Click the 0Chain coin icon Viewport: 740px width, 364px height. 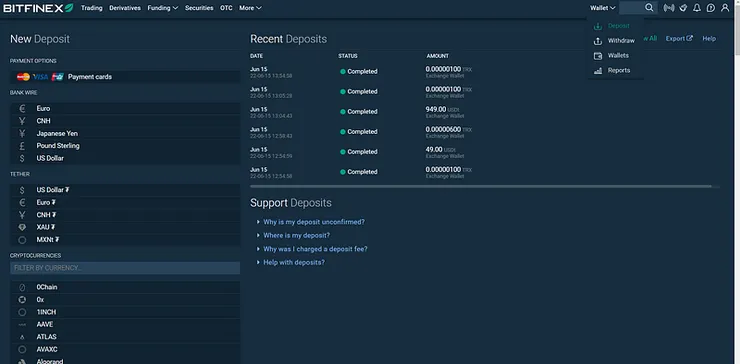click(22, 287)
